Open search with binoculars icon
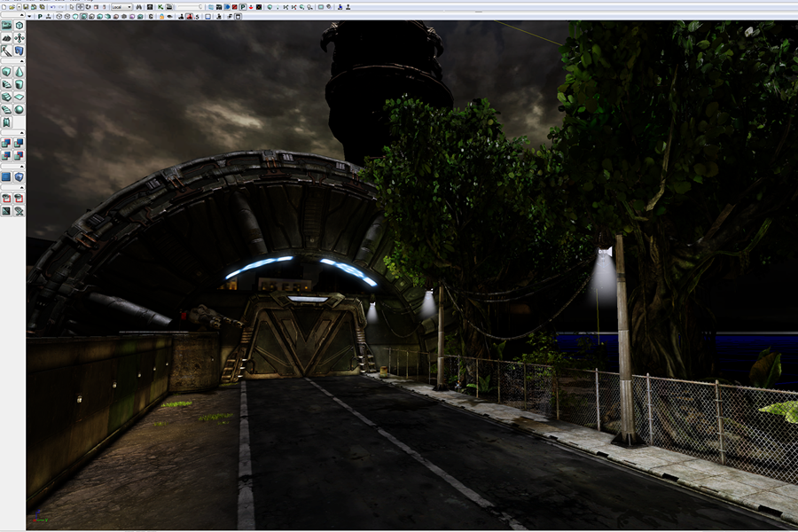The height and width of the screenshot is (532, 798). pos(139,7)
